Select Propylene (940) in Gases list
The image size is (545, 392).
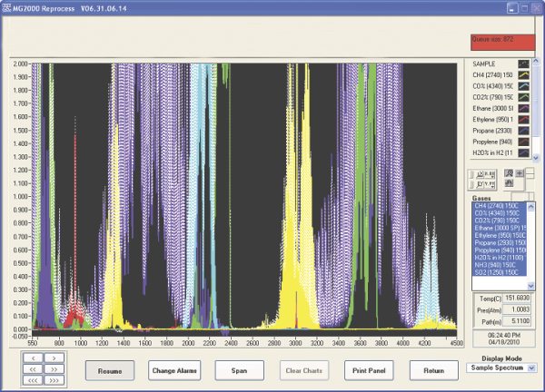click(x=500, y=250)
